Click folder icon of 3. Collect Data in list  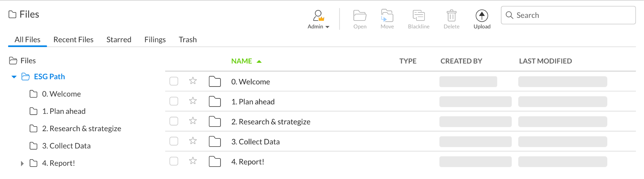pos(215,142)
